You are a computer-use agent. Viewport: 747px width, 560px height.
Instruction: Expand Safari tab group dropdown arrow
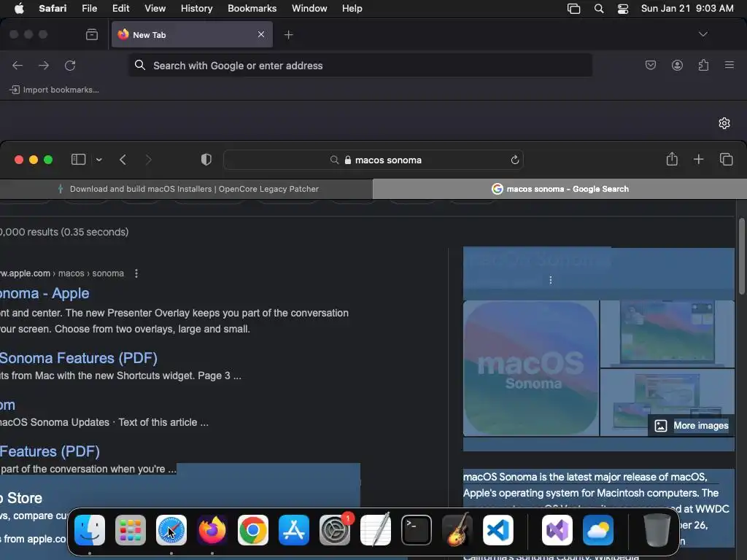99,160
